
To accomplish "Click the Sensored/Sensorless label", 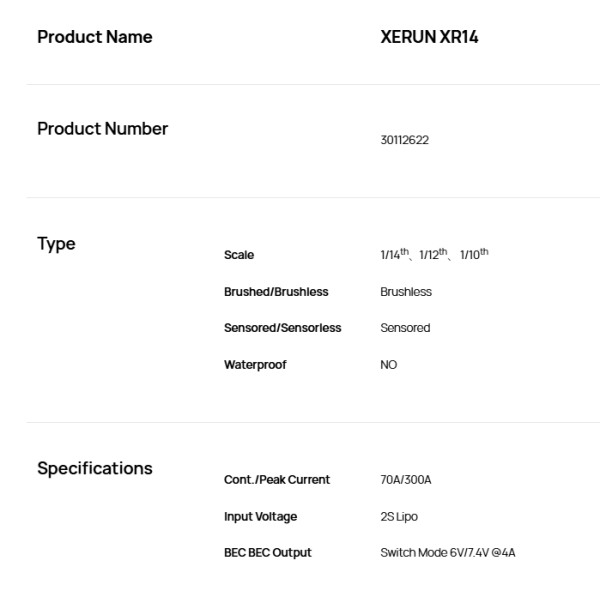I will pos(283,328).
